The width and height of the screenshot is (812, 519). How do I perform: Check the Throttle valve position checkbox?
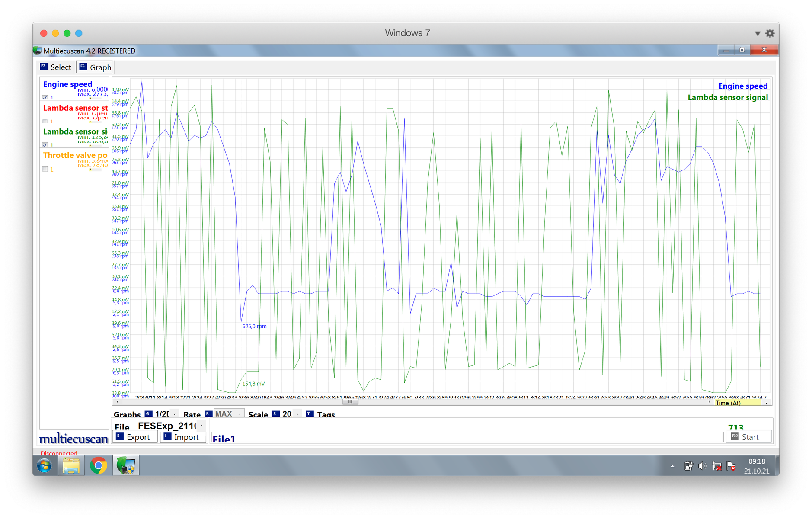45,169
